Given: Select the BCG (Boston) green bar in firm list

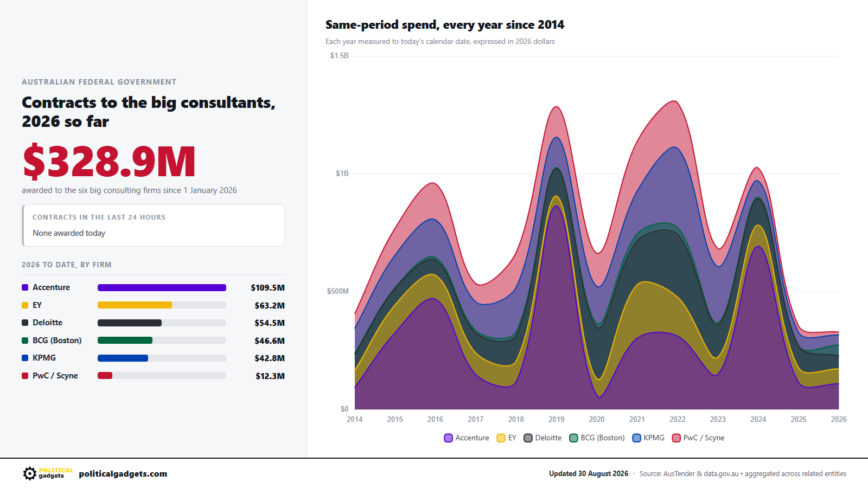Looking at the screenshot, I should 125,341.
